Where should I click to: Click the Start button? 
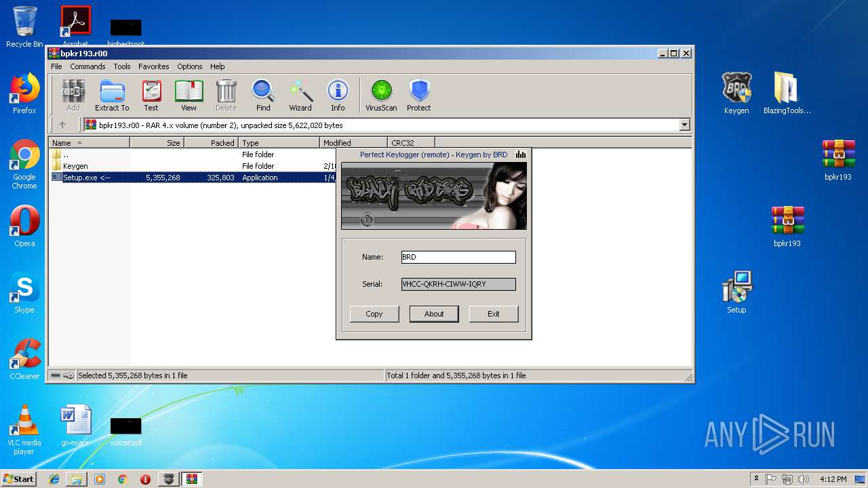click(x=19, y=479)
